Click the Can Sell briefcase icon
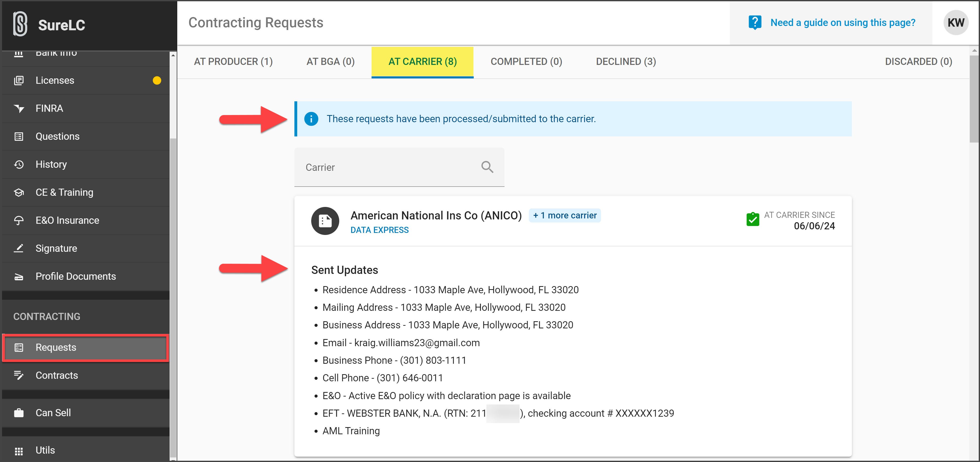Image resolution: width=980 pixels, height=462 pixels. (x=19, y=413)
